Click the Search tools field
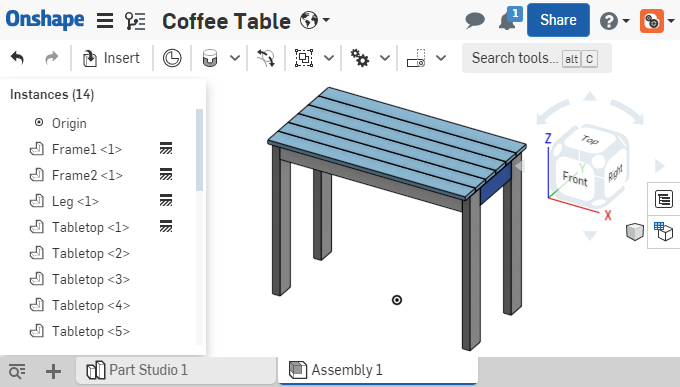Image resolution: width=680 pixels, height=387 pixels. [536, 58]
